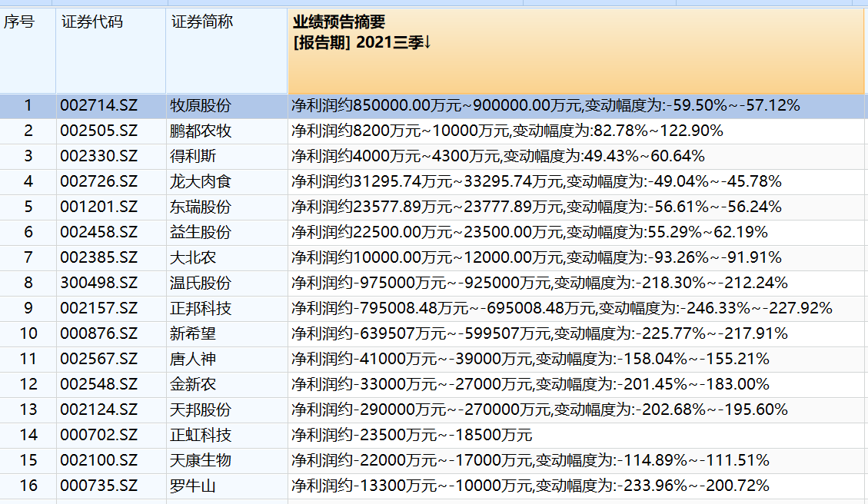Select stock code 000735.SZ
This screenshot has height=504, width=868.
[x=98, y=486]
